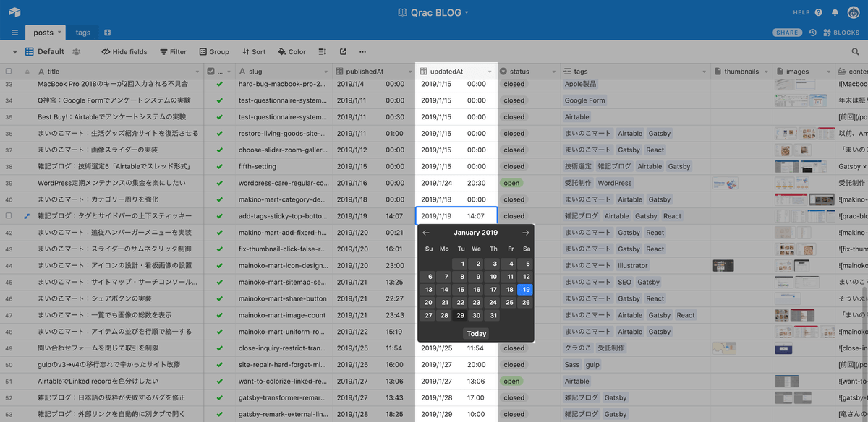Click the green open status pill on row 39

[x=512, y=182]
